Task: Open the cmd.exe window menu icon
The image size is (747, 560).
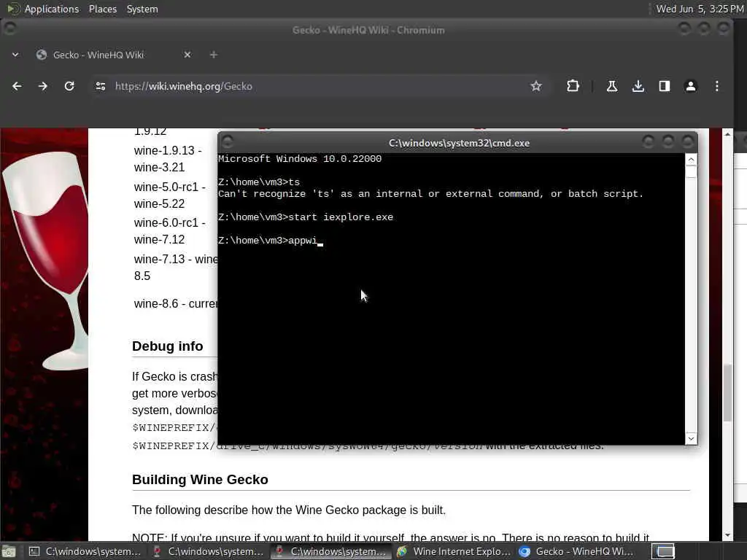Action: click(x=228, y=141)
